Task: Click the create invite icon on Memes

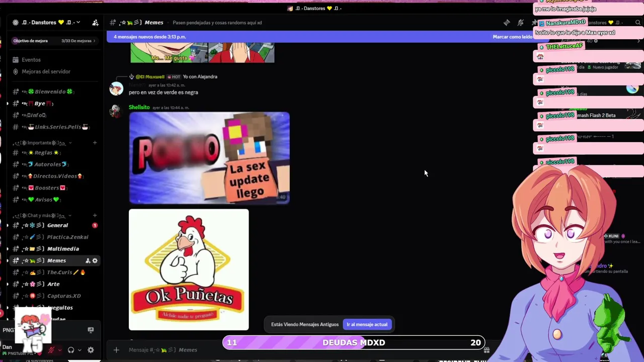Action: pos(88,260)
